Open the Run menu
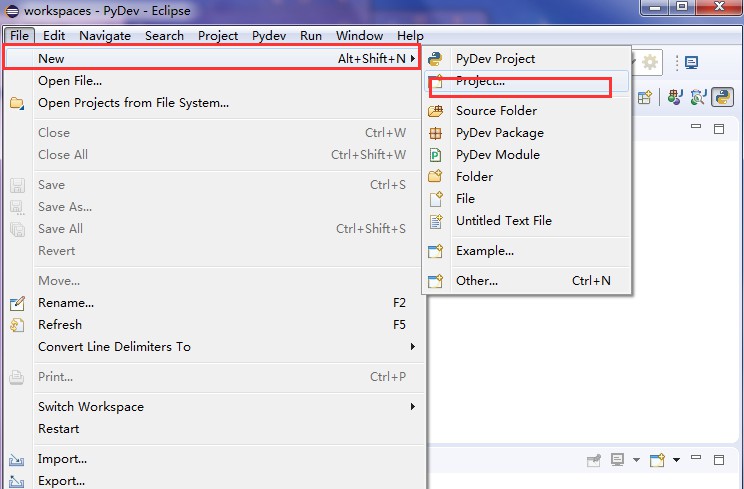 tap(311, 36)
